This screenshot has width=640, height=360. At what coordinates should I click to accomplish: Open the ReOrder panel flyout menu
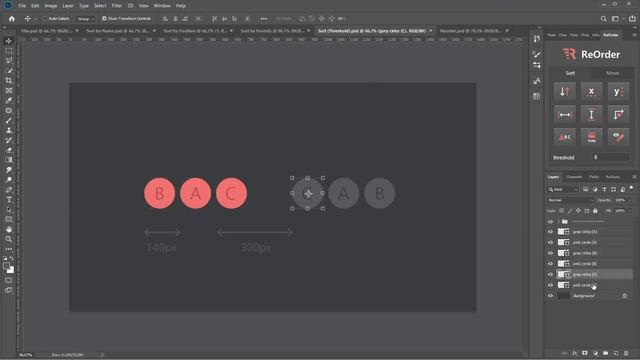pos(634,35)
